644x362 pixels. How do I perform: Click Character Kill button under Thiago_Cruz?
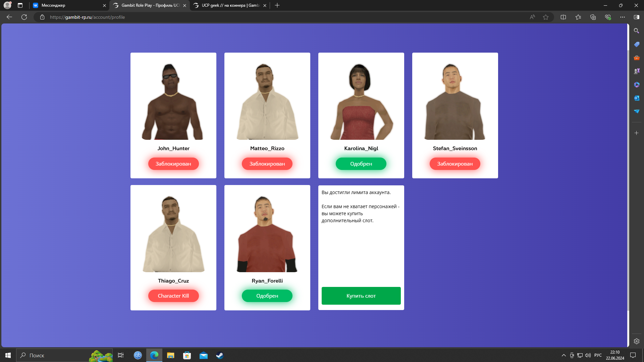click(x=173, y=296)
